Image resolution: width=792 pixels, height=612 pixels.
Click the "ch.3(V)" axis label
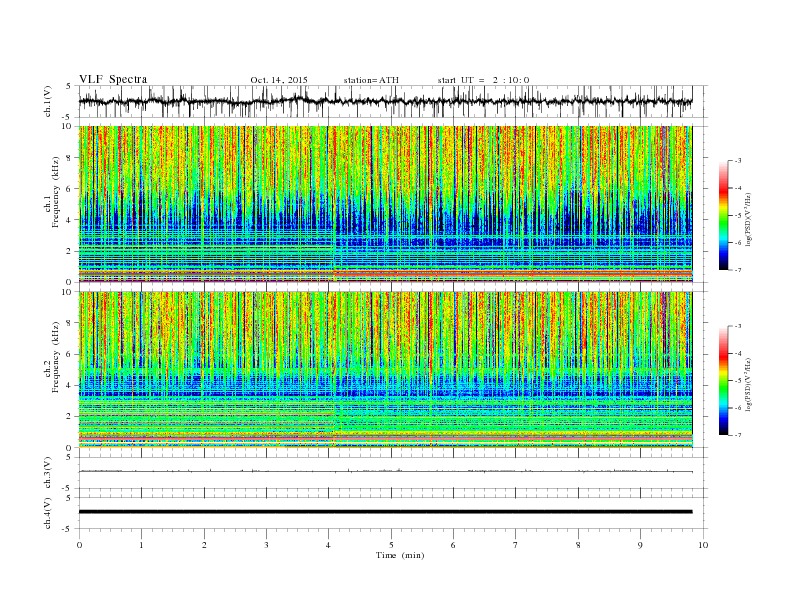48,473
